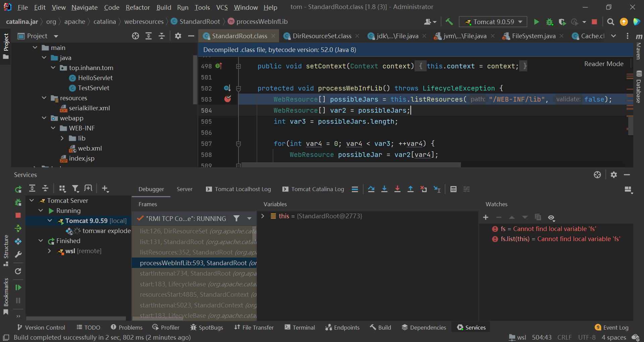The height and width of the screenshot is (342, 644).
Task: Open Version Control tool window
Action: click(x=41, y=328)
